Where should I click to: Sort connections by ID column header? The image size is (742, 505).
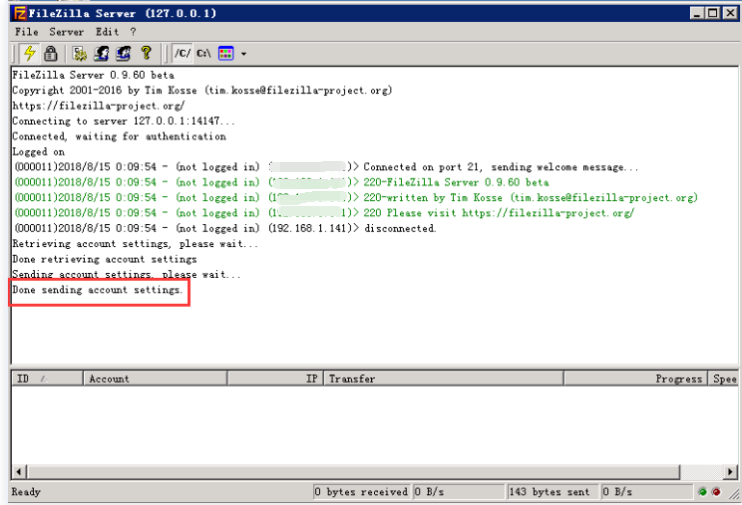(47, 379)
